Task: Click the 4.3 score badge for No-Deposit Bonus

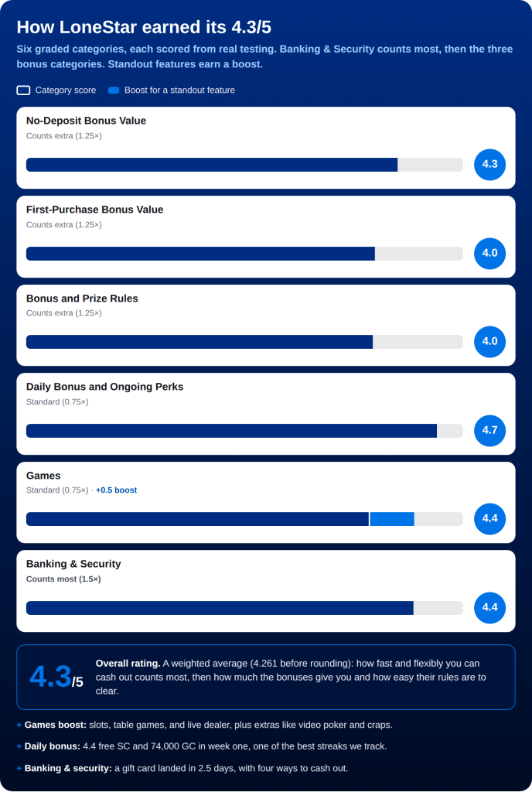Action: [489, 165]
